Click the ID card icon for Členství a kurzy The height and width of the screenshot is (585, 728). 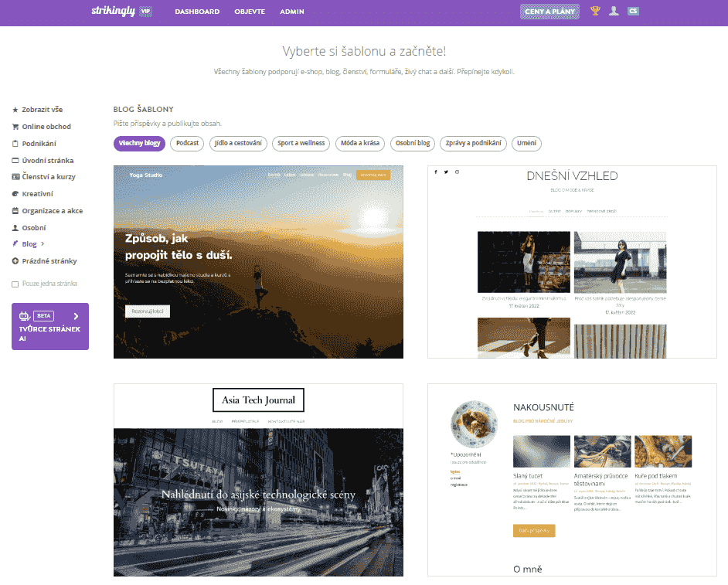15,176
